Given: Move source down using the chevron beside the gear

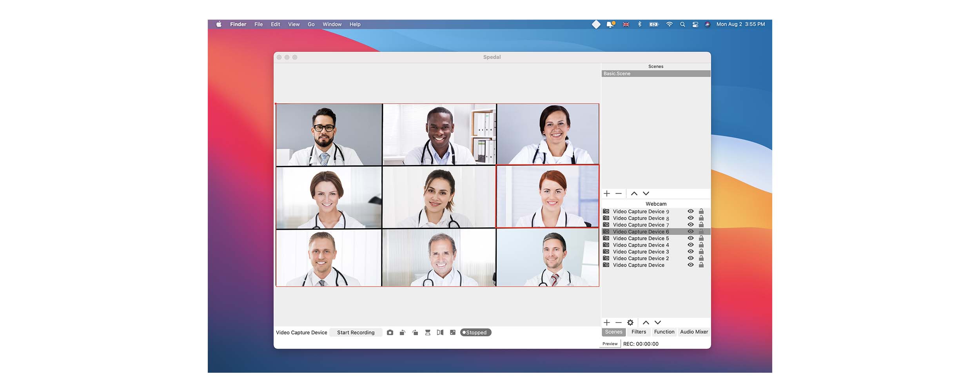Looking at the screenshot, I should pos(658,323).
